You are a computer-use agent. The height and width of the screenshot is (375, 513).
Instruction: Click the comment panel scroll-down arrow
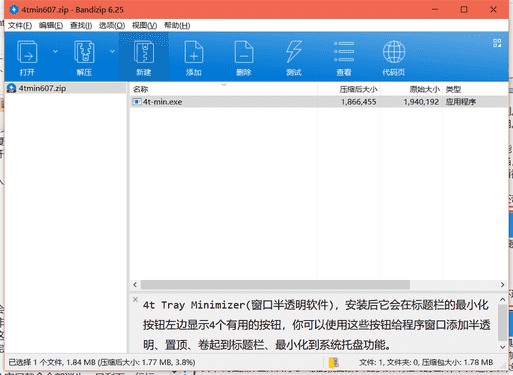503,347
